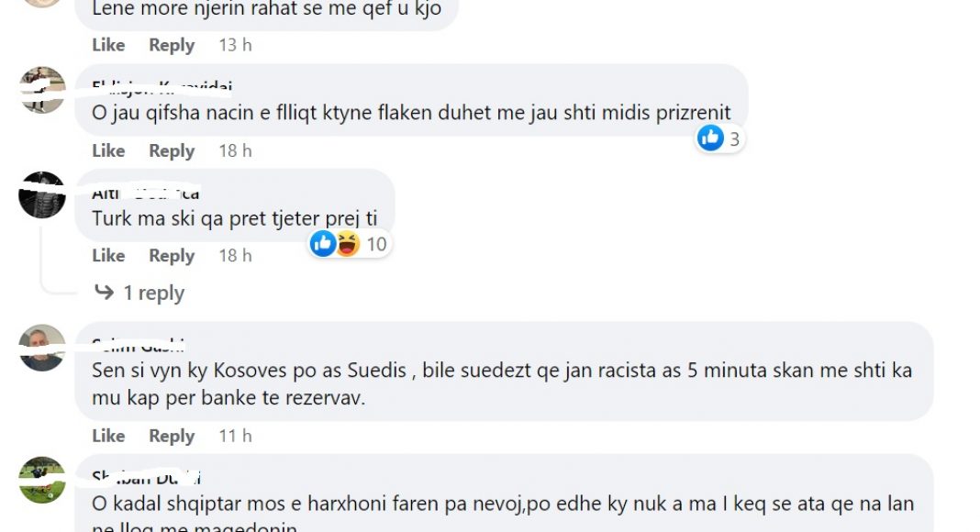Screen dimensions: 980x532
Task: Click the curved reply arrow icon
Action: tap(104, 292)
